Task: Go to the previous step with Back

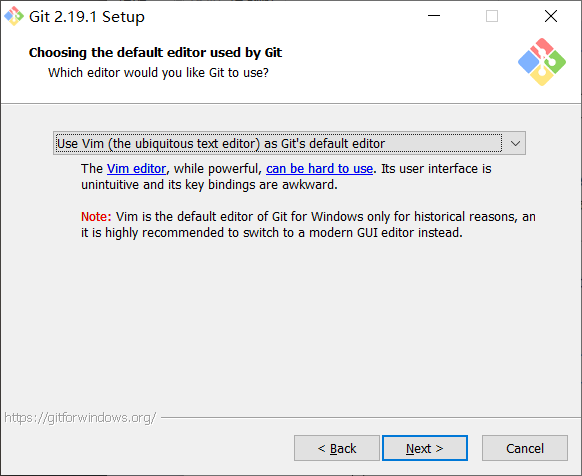Action: tap(337, 448)
